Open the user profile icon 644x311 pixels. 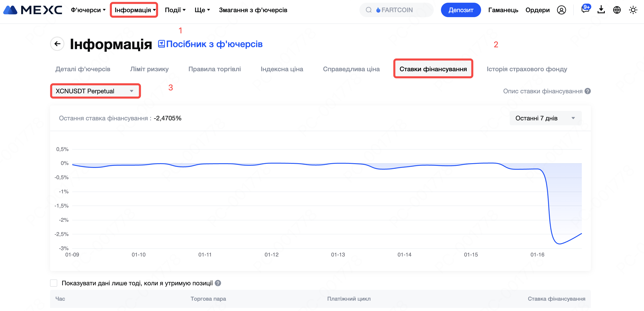coord(561,10)
